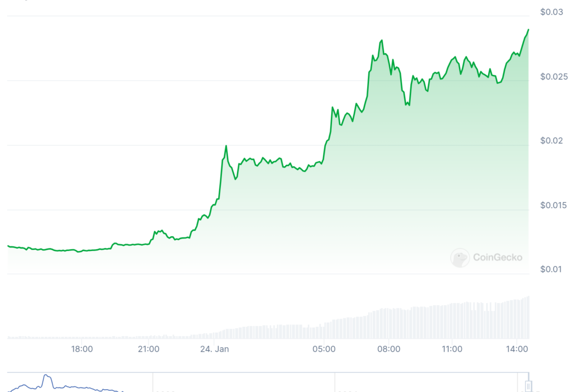
Task: Click the 24. Jan date label
Action: [x=215, y=349]
